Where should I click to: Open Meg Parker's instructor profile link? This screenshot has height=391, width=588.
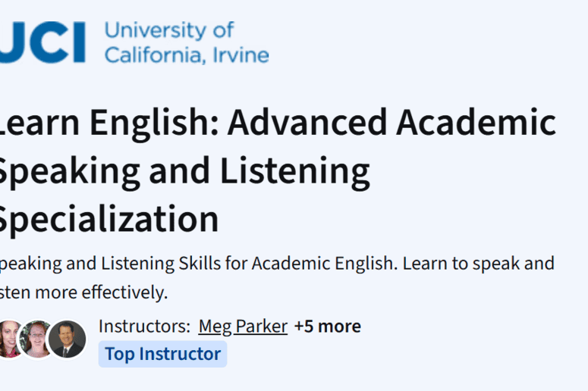click(x=243, y=327)
